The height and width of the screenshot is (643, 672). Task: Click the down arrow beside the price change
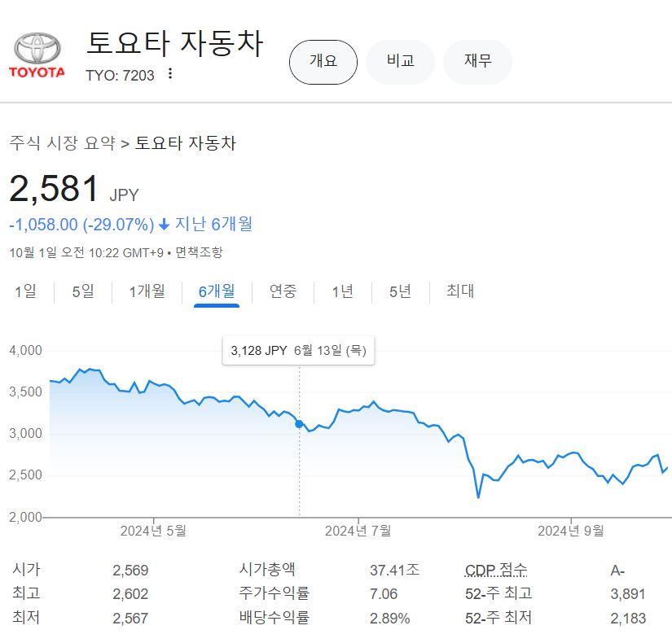point(165,225)
